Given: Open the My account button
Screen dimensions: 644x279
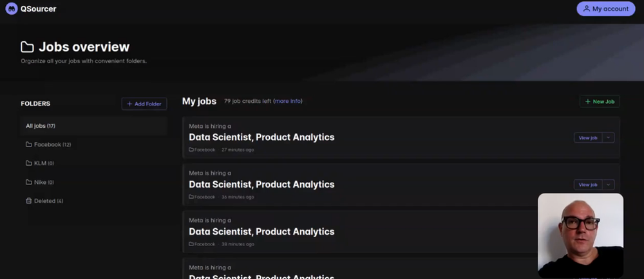Looking at the screenshot, I should (606, 8).
